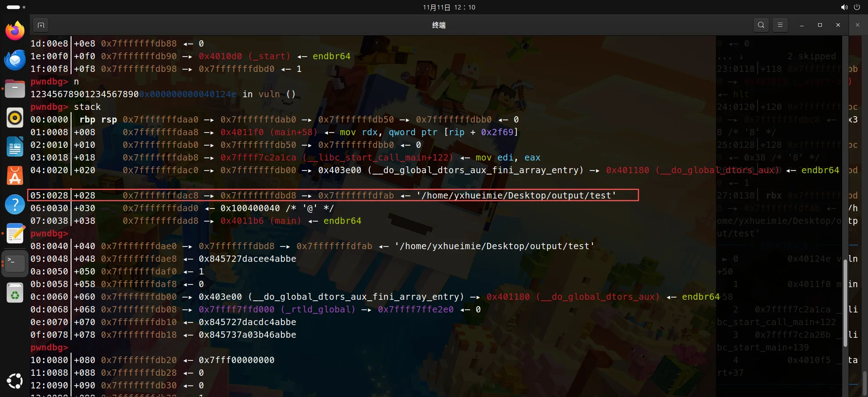
Task: Open the terminal search
Action: point(761,25)
